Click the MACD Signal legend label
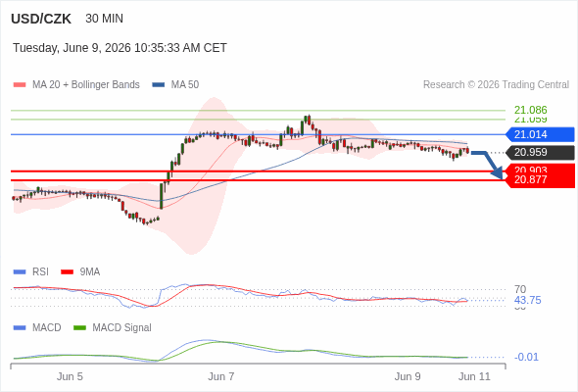This screenshot has width=578, height=392. click(x=122, y=328)
